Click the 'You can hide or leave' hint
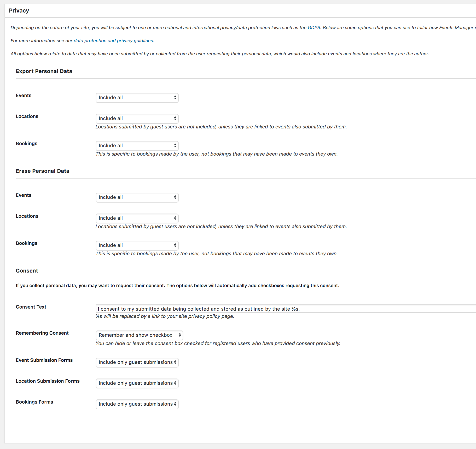This screenshot has width=476, height=449. point(218,344)
